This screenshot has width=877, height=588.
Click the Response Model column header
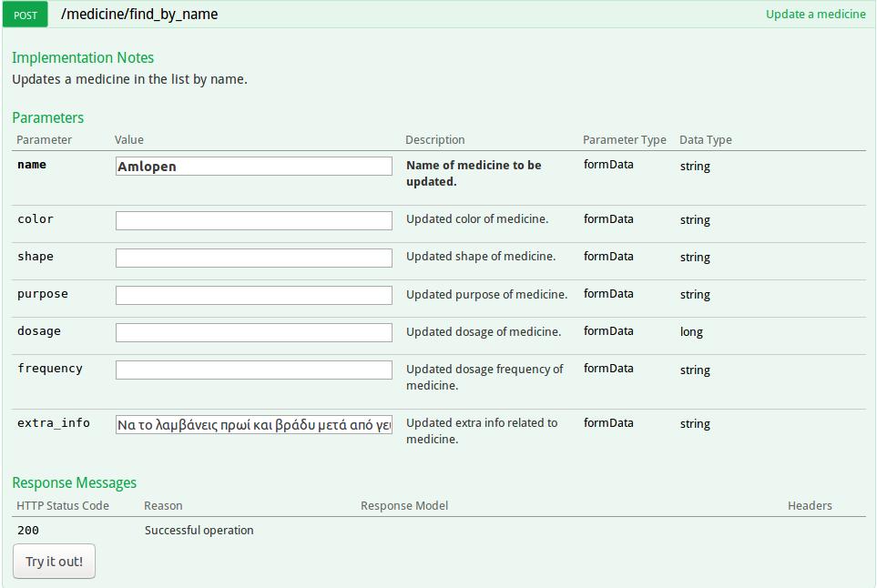pyautogui.click(x=404, y=506)
